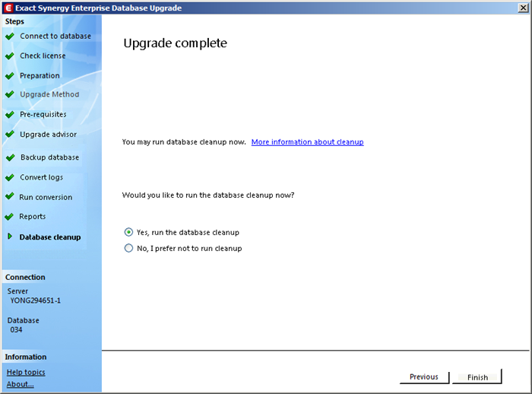Select the 'Upgrade Method' step
532x394 pixels.
coord(49,94)
